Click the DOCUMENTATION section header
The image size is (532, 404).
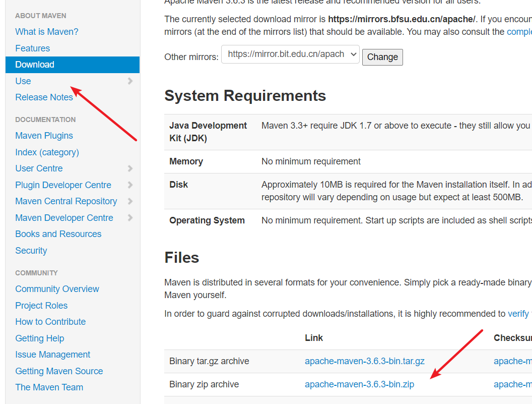[x=45, y=120]
